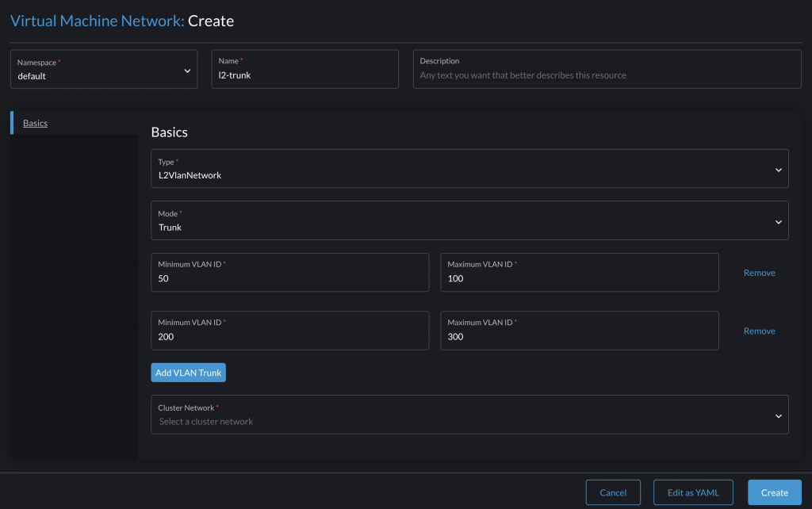Image resolution: width=812 pixels, height=509 pixels.
Task: Focus the Minimum VLAN ID field with 50
Action: click(289, 279)
